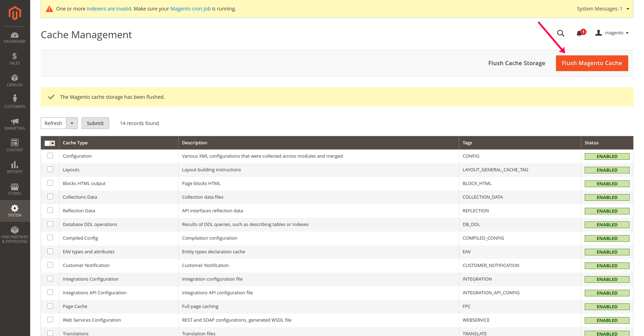Image resolution: width=644 pixels, height=336 pixels.
Task: Click the Tags column header
Action: (520, 143)
